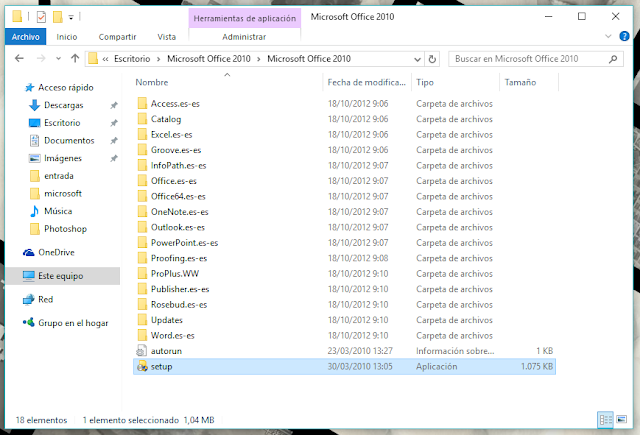Viewport: 640px width, 435px height.
Task: Open recent locations dropdown arrow
Action: coord(58,59)
